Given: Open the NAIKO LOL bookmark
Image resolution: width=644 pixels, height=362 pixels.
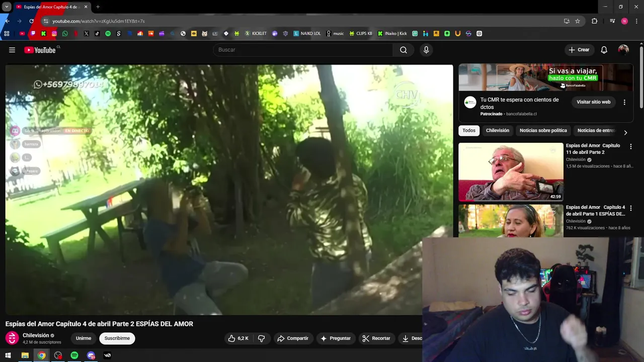Looking at the screenshot, I should 307,34.
